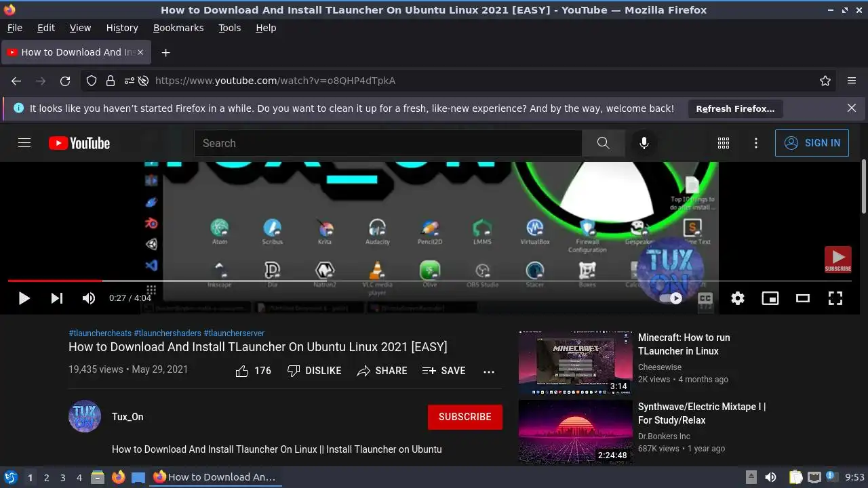868x488 pixels.
Task: Open the History menu
Action: [x=122, y=28]
